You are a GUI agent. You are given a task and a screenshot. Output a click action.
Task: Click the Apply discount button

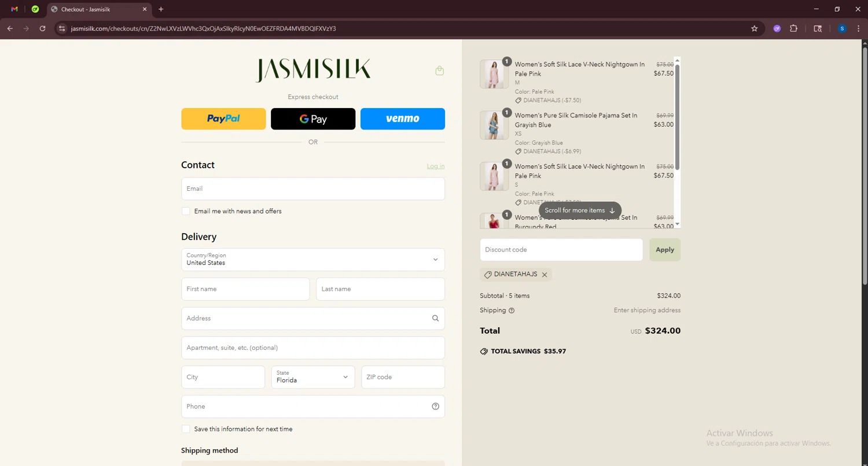[665, 250]
